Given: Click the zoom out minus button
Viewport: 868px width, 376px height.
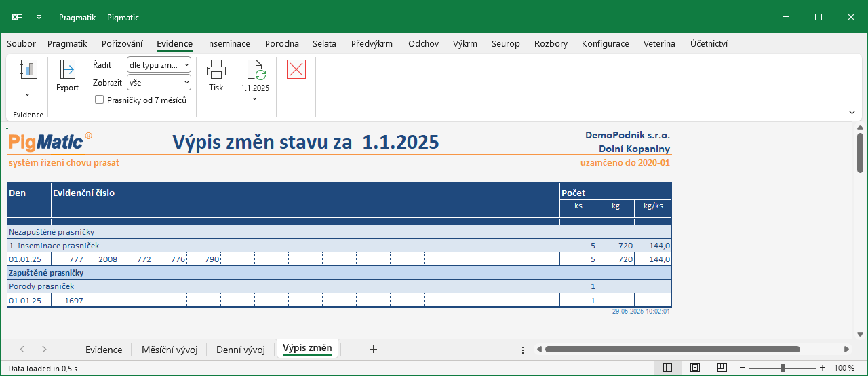Looking at the screenshot, I should click(743, 368).
